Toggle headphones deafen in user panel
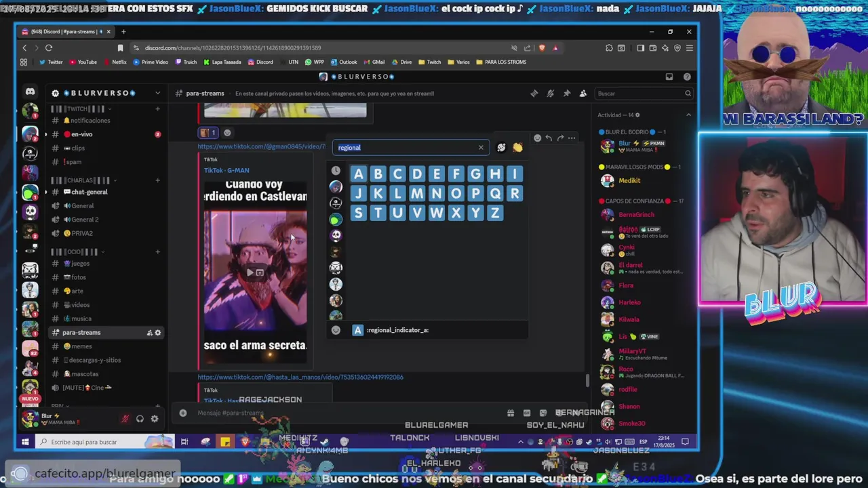The height and width of the screenshot is (488, 868). (x=140, y=419)
